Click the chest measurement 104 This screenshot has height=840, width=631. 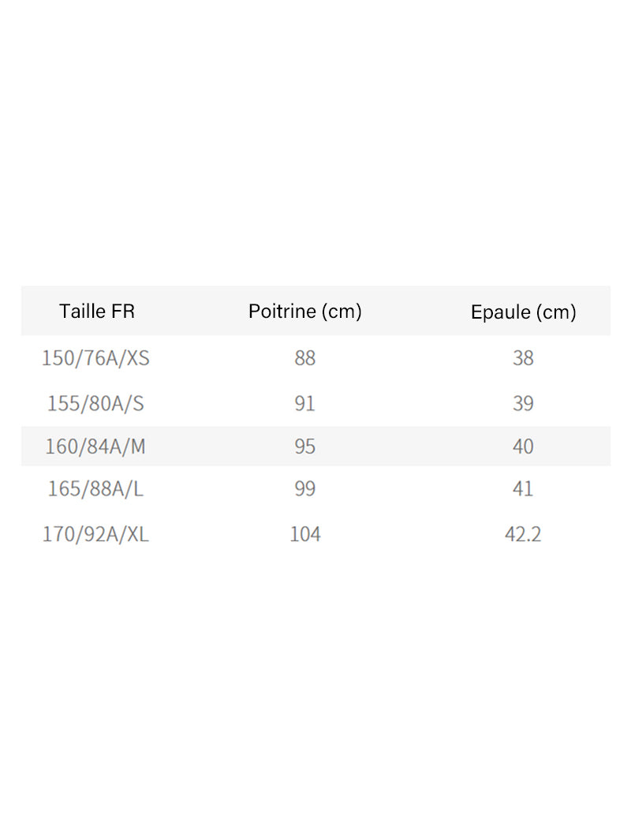(304, 535)
